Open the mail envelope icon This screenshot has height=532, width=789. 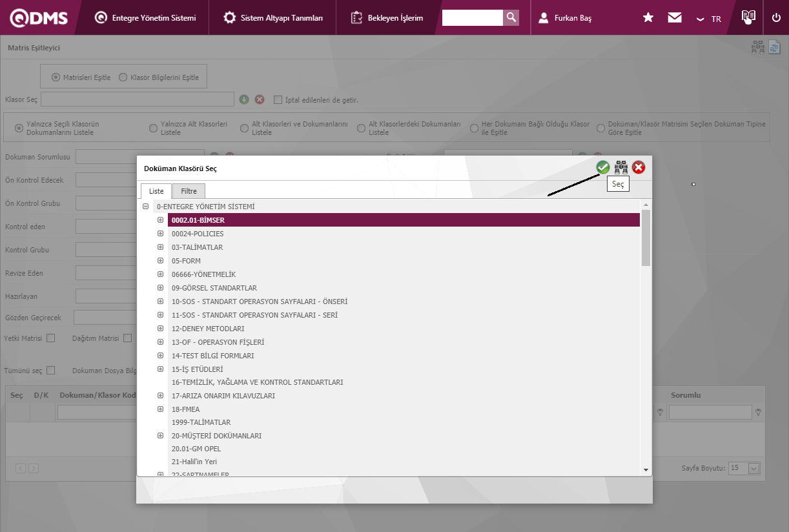click(675, 18)
